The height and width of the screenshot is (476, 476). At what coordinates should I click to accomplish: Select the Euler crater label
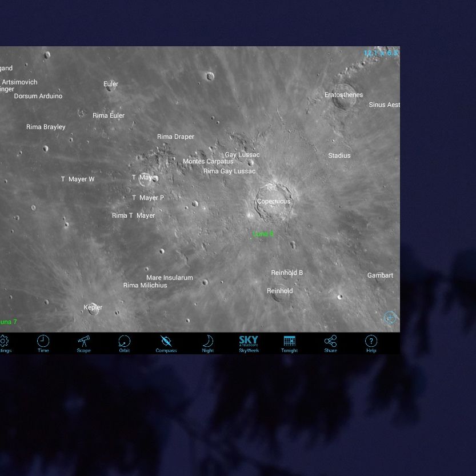[111, 84]
